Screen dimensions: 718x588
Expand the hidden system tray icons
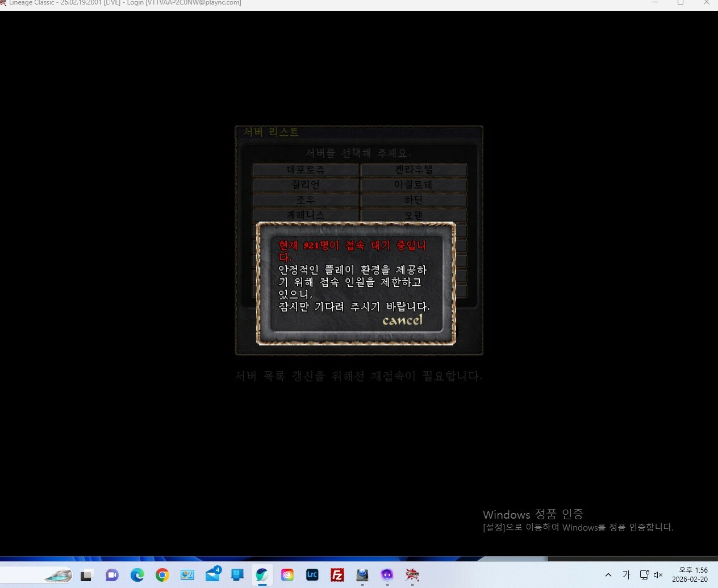pyautogui.click(x=608, y=575)
